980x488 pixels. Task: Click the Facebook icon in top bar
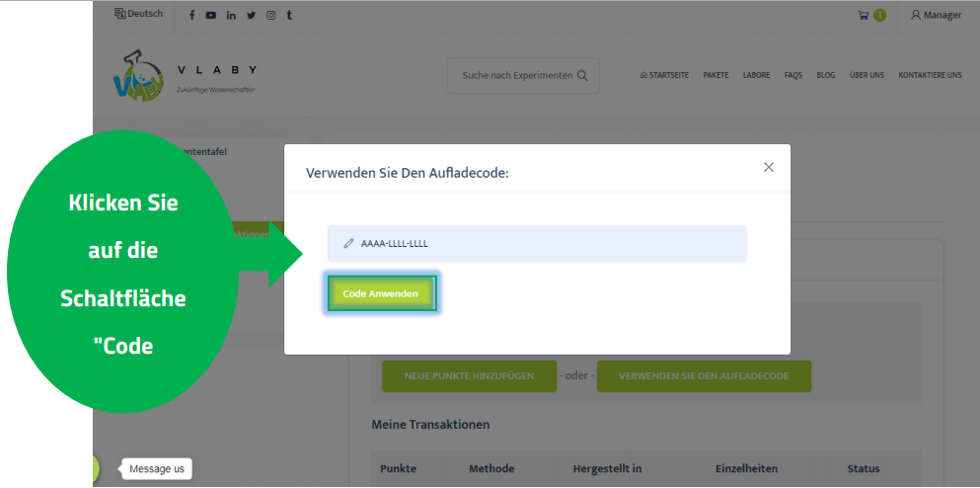(x=191, y=16)
